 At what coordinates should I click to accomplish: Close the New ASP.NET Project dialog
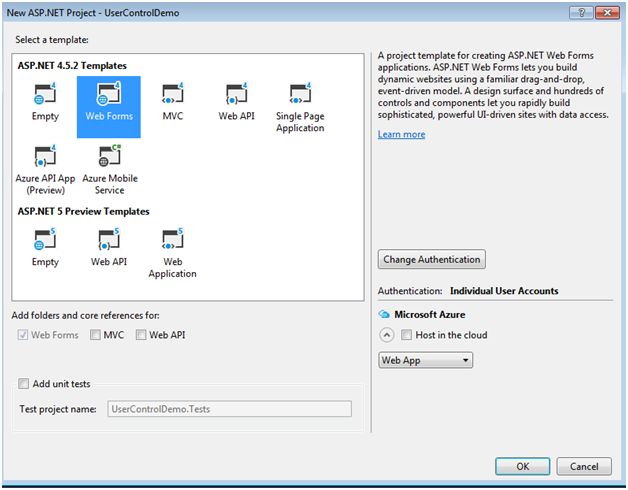[x=607, y=13]
